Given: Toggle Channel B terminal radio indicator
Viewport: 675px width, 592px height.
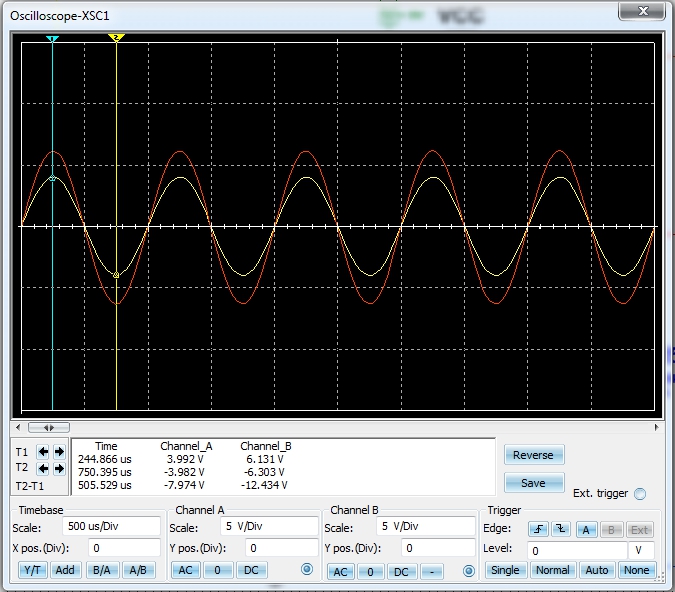Looking at the screenshot, I should (467, 571).
